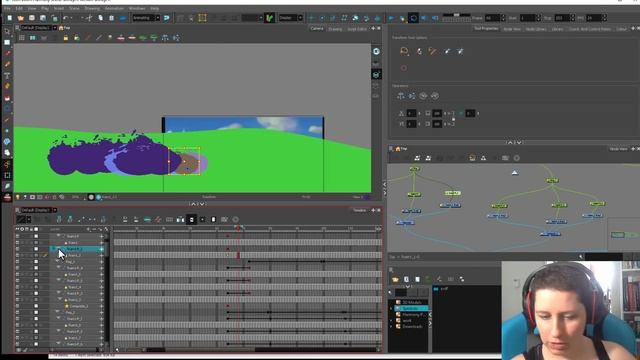The width and height of the screenshot is (640, 360).
Task: Click the orange Create Group icon in Node View toolbar
Action: 472,158
